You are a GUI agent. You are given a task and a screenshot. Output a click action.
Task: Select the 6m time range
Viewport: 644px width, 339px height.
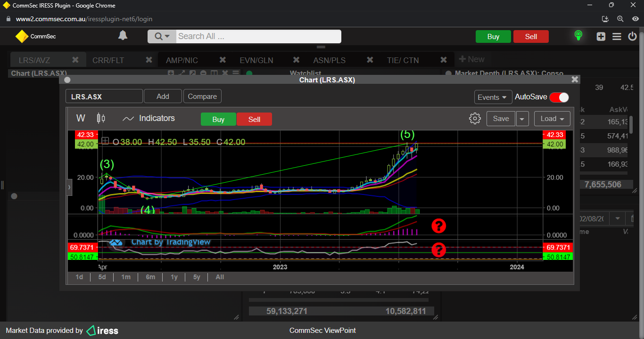150,277
